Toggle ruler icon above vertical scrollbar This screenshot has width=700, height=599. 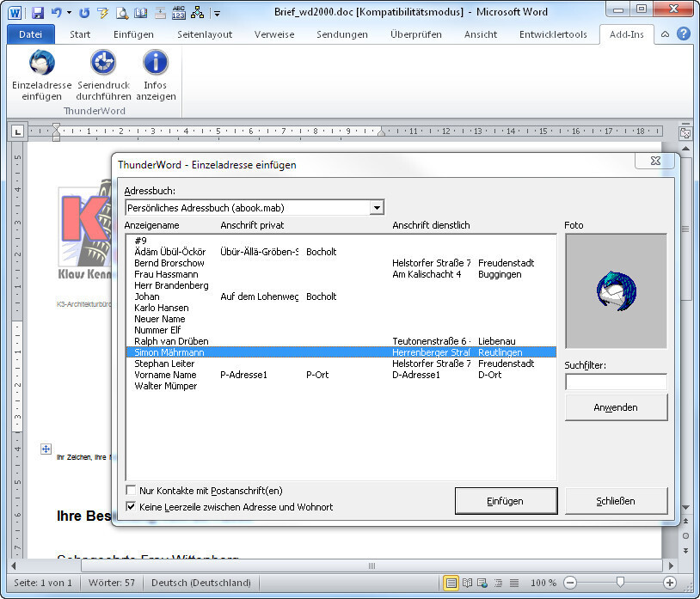point(685,132)
